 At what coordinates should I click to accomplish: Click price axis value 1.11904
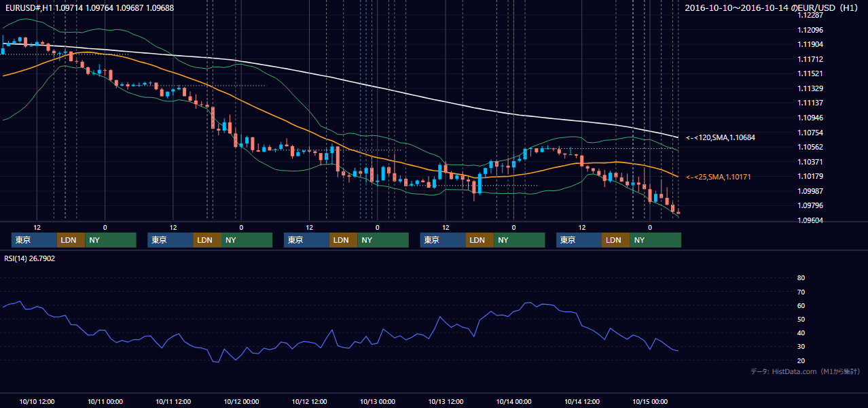pyautogui.click(x=810, y=44)
